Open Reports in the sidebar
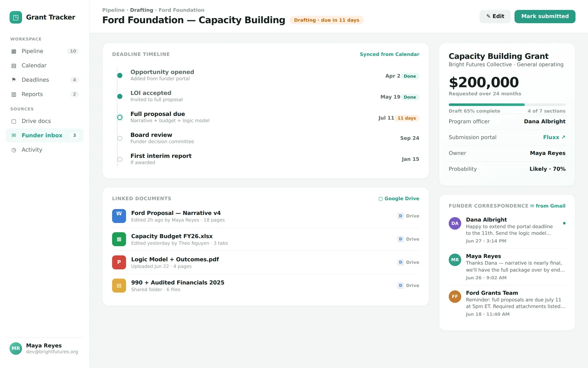The width and height of the screenshot is (588, 368). click(44, 94)
